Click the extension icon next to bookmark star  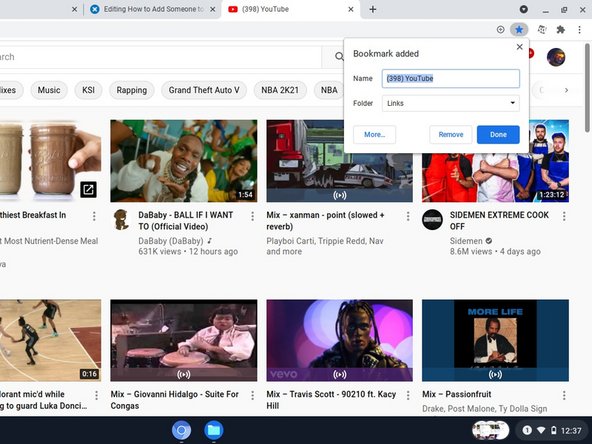click(542, 29)
